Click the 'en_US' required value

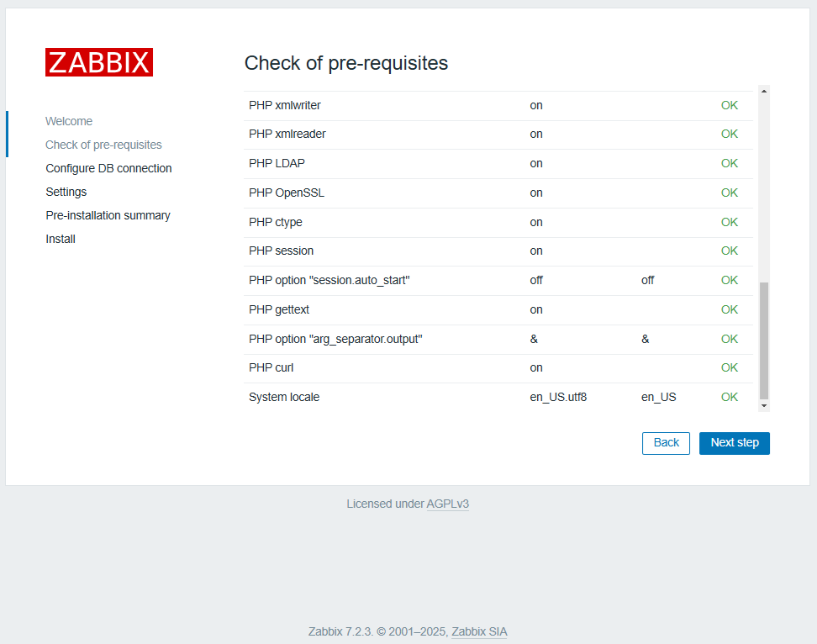(659, 397)
